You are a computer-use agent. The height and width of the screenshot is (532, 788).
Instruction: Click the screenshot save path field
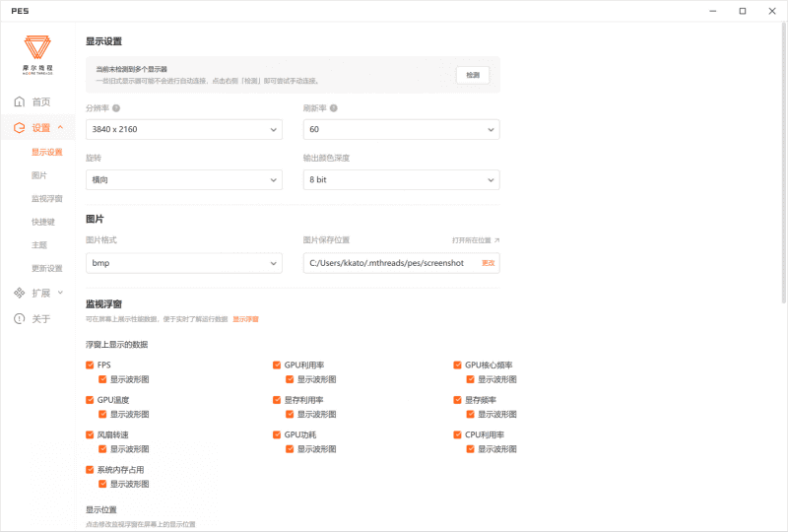(402, 263)
